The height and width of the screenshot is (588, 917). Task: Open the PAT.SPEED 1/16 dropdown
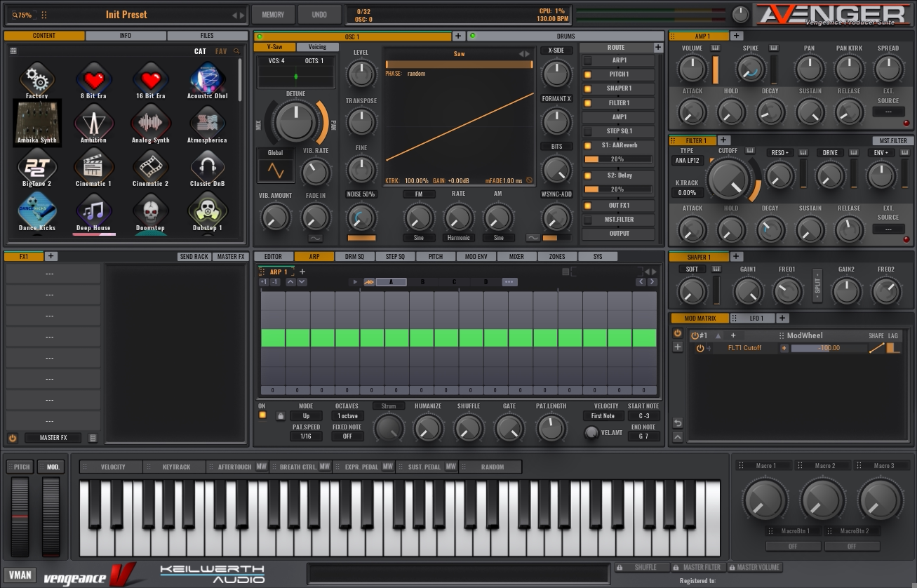click(306, 436)
